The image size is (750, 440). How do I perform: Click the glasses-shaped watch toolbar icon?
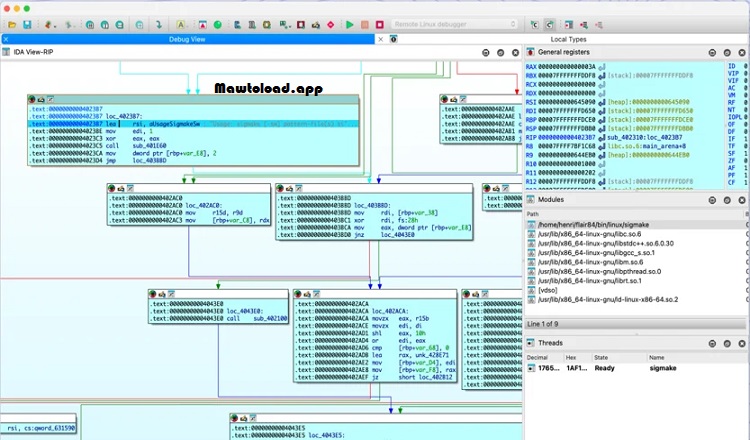pos(316,24)
